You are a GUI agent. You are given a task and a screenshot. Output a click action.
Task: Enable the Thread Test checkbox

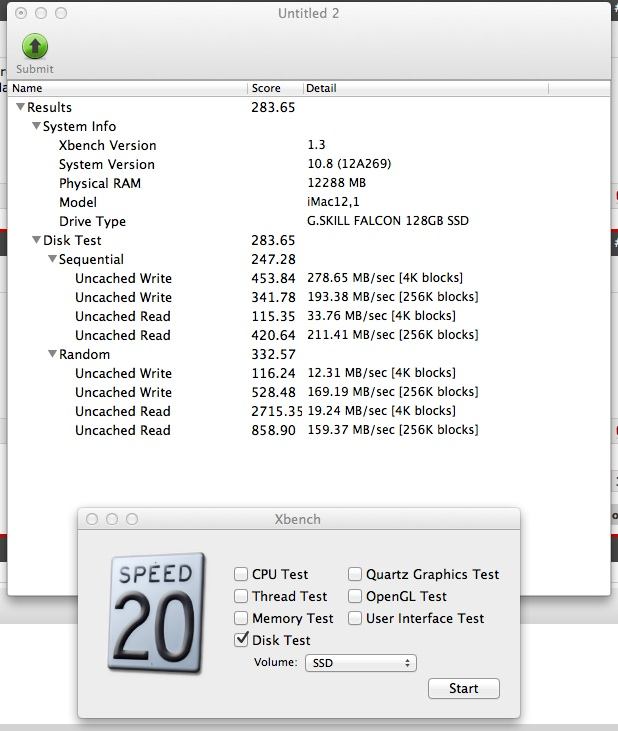240,596
